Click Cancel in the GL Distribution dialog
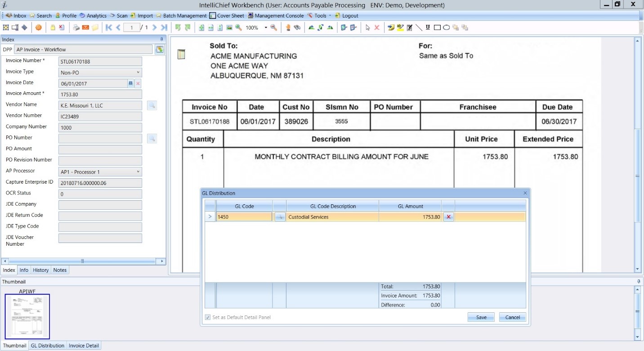Screen dimensions: 644x351 512,317
